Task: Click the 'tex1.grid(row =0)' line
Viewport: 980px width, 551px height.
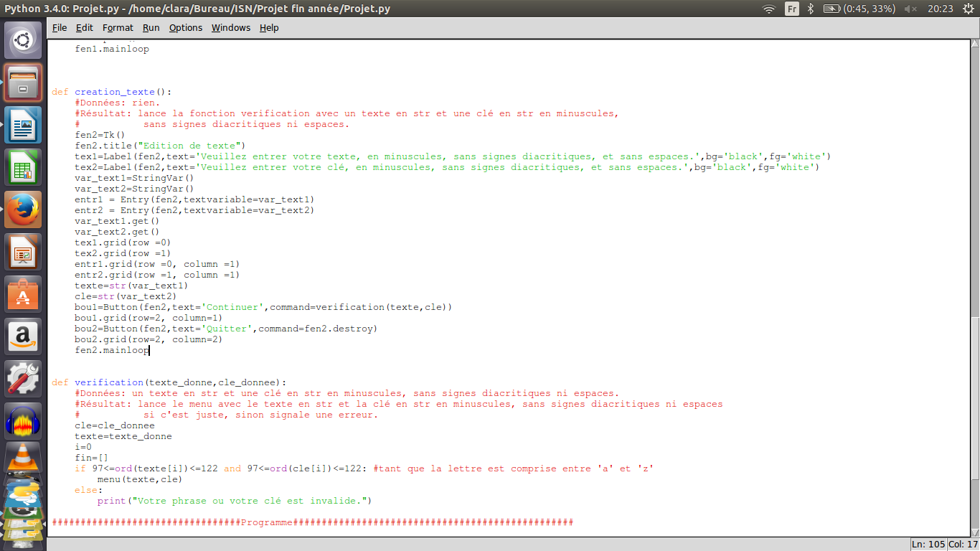Action: tap(123, 242)
